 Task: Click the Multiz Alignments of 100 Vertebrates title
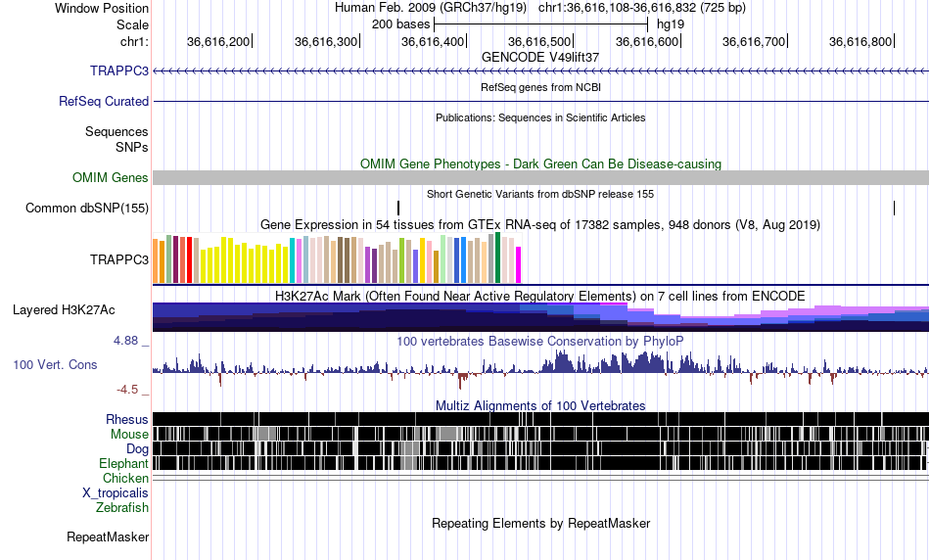point(540,405)
